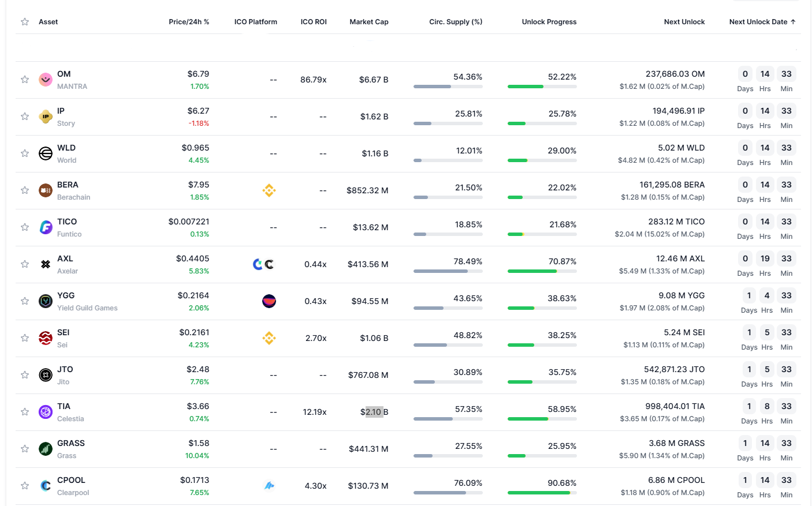
Task: Sort by Next Unlock header
Action: [684, 22]
